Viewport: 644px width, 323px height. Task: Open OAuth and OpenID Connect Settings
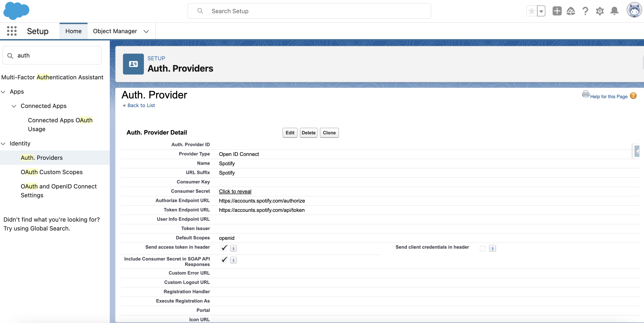pos(58,191)
